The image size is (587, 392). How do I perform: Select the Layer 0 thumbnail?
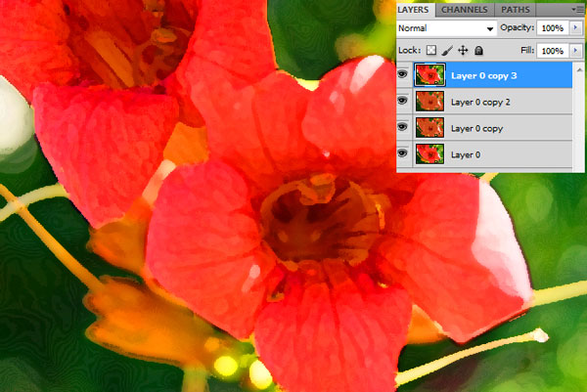pyautogui.click(x=429, y=154)
